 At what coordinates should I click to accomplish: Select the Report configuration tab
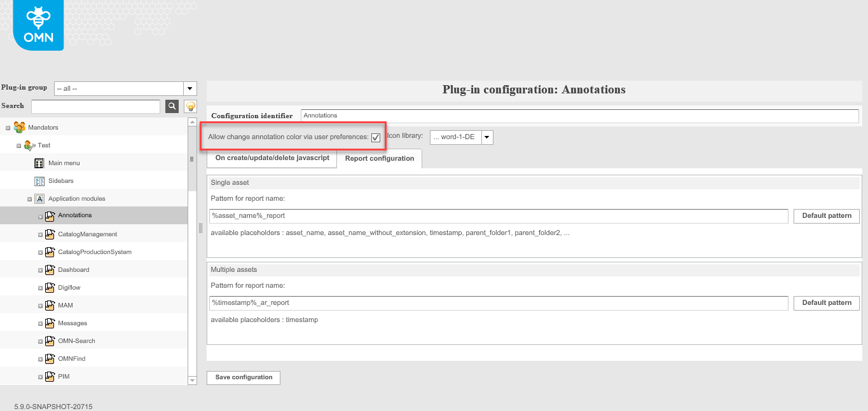click(x=379, y=158)
